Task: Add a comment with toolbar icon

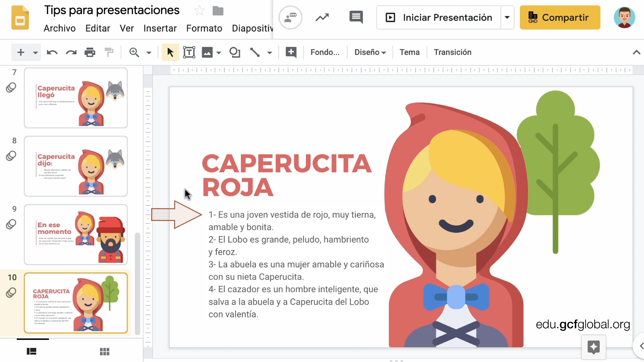Action: (291, 52)
